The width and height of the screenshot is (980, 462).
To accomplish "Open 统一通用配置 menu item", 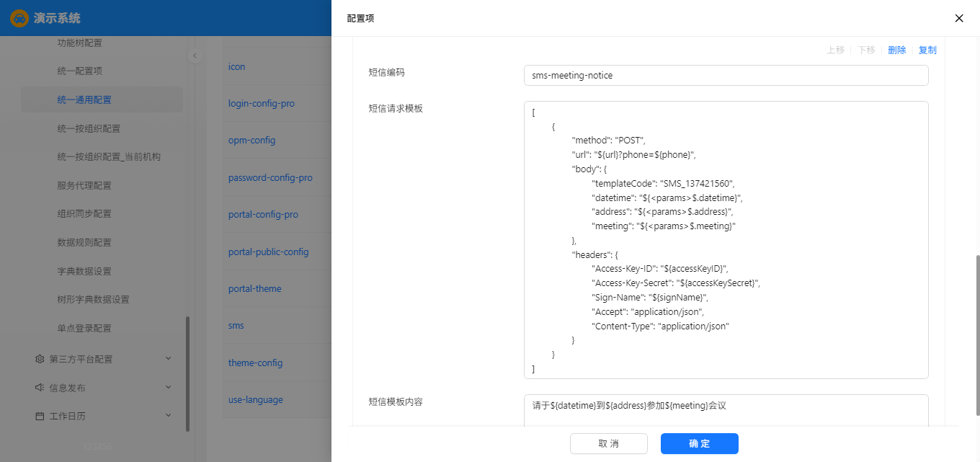I will point(84,100).
